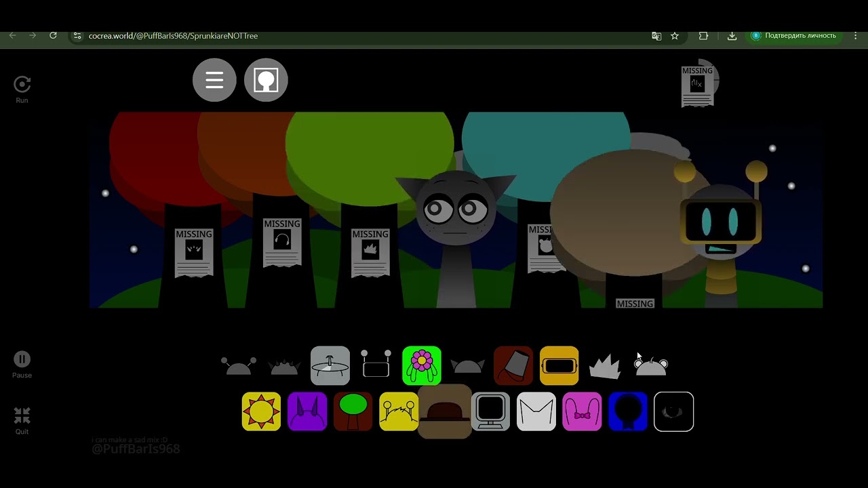
Task: Pick the brown bucket character icon
Action: [513, 366]
